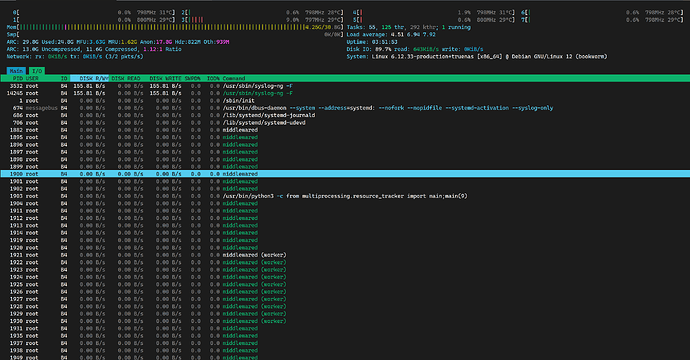The image size is (690, 360).
Task: Select middlewared thread PID 1895
Action: pyautogui.click(x=345, y=137)
